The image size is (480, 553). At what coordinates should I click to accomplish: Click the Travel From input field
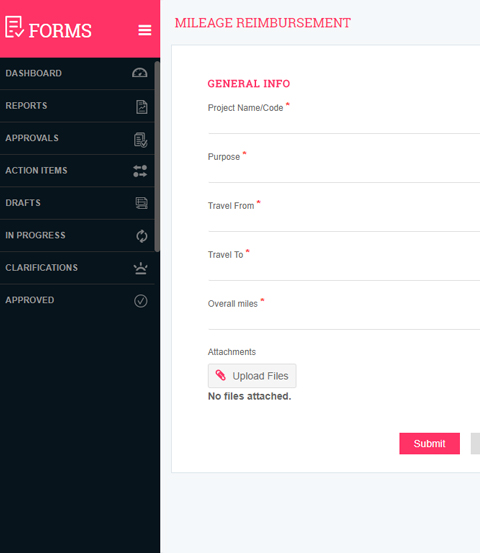coord(344,223)
